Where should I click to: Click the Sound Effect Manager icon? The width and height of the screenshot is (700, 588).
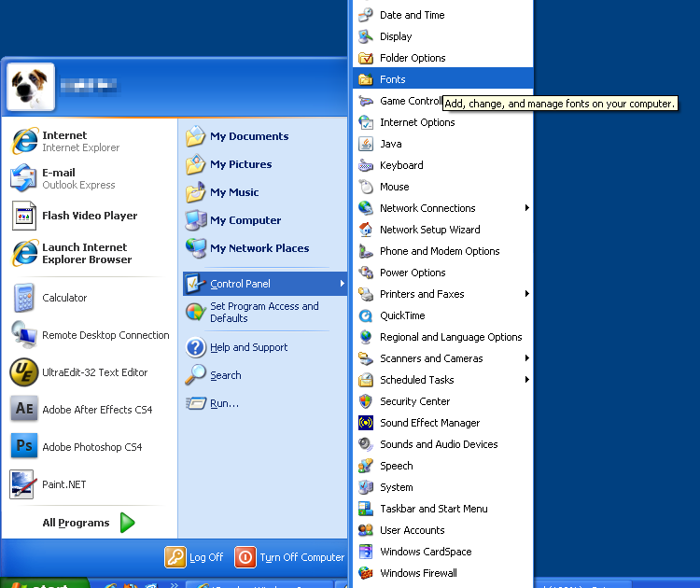366,423
